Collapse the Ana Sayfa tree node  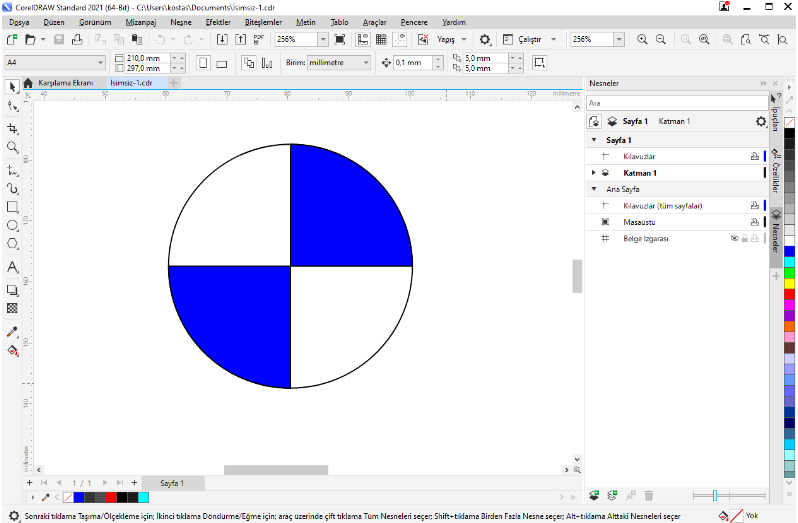coord(594,189)
